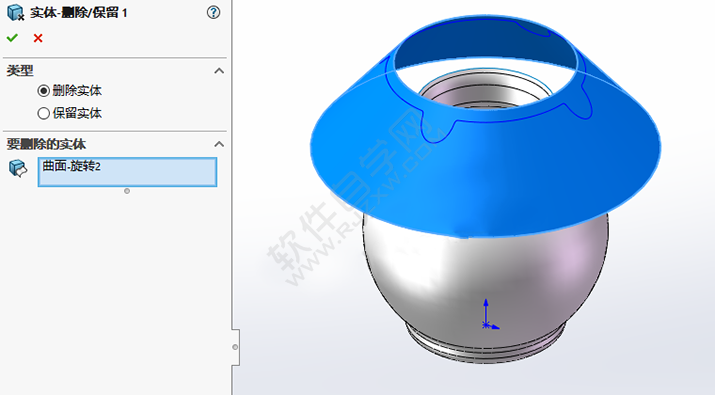The width and height of the screenshot is (715, 395).
Task: Click the panel splitter collapse handle
Action: pyautogui.click(x=235, y=347)
